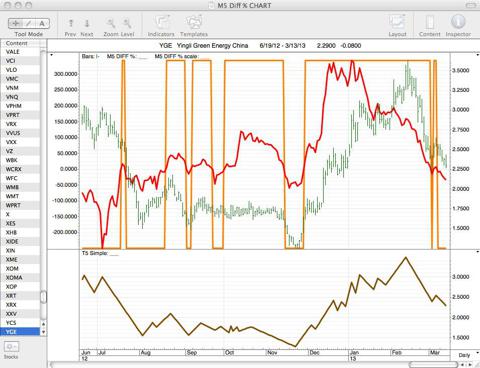
Task: Open the TS Simple pane's right-side triangle menu
Action: (x=478, y=252)
